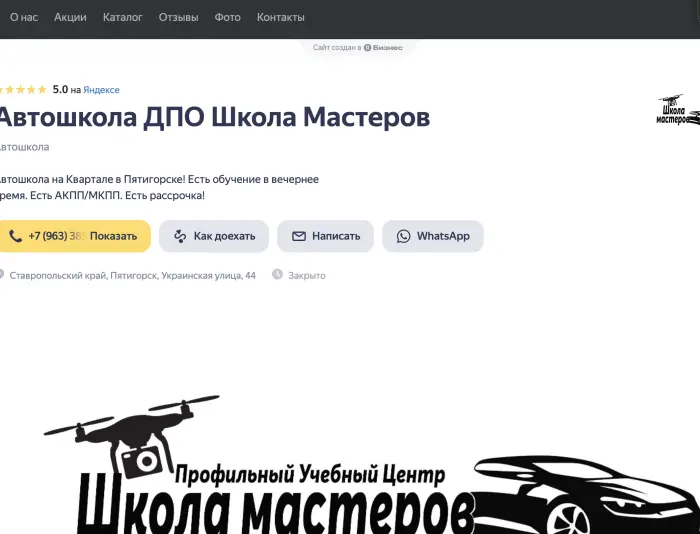Click the Украинская улица, 44 address text
The width and height of the screenshot is (700, 534).
208,275
